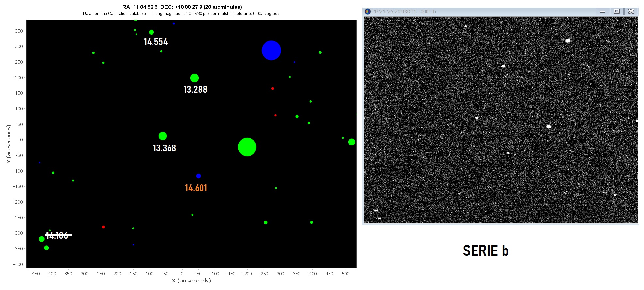Minimize the 20221225_2010XC15_-0001_b image window
644x290 pixels.
click(x=603, y=11)
